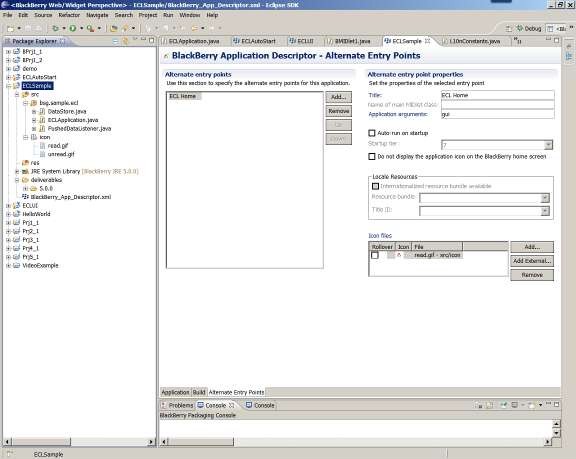This screenshot has width=576, height=459.
Task: Click the Title input field
Action: point(497,95)
